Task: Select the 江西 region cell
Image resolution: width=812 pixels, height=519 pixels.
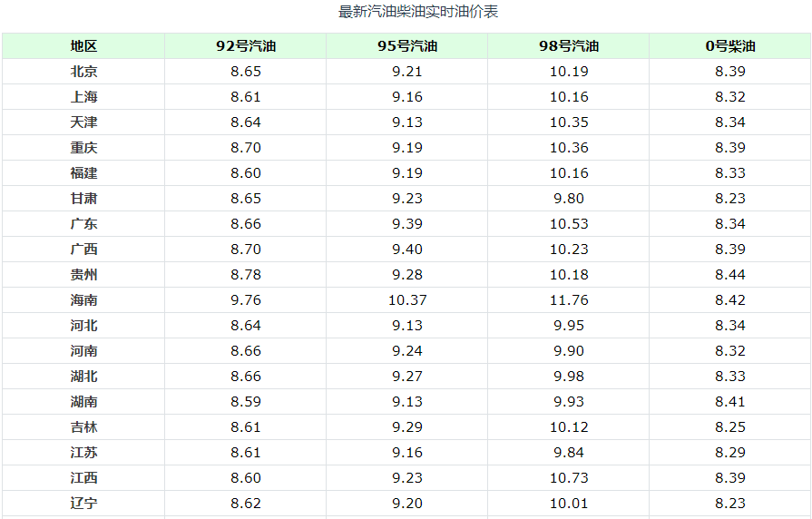Action: pyautogui.click(x=83, y=478)
